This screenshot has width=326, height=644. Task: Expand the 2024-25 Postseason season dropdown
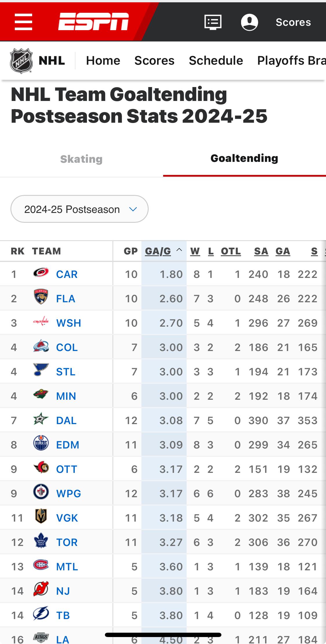pos(79,209)
